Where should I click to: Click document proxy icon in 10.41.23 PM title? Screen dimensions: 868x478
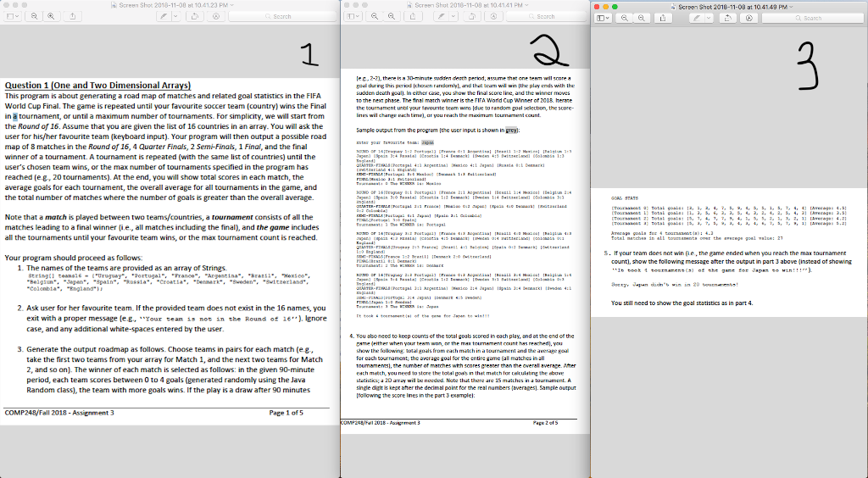[114, 5]
